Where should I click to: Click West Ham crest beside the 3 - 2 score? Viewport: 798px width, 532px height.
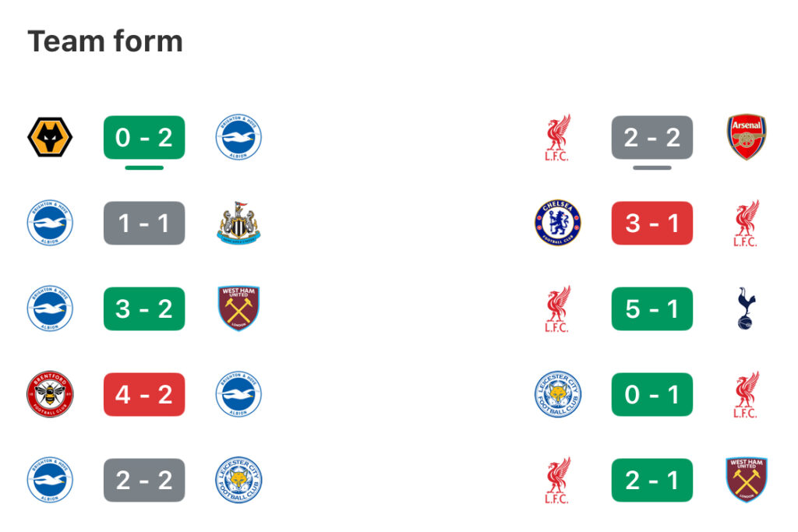[238, 308]
